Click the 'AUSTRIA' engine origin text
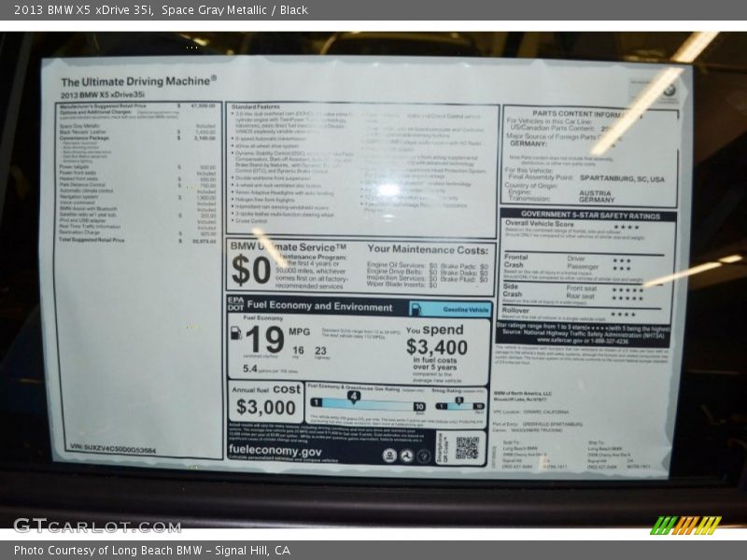Image resolution: width=747 pixels, height=560 pixels. 595,193
